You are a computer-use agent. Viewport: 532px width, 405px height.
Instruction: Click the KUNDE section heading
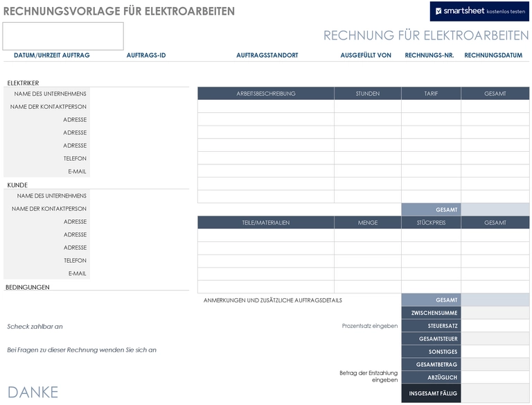tap(17, 185)
